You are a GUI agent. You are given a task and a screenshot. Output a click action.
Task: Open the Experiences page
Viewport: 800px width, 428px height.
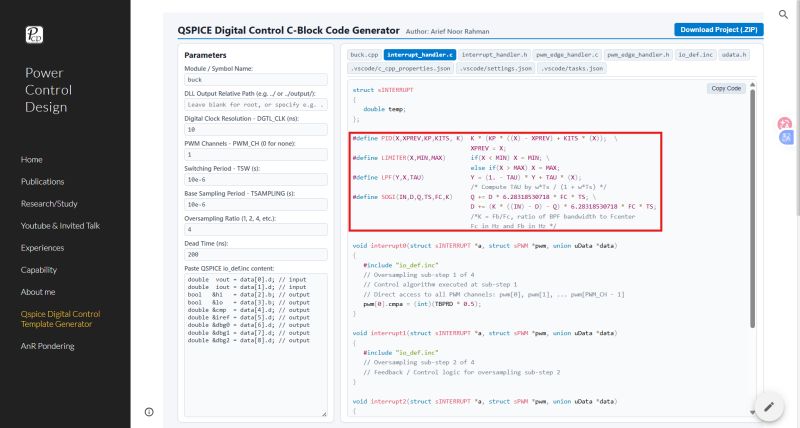(x=42, y=248)
